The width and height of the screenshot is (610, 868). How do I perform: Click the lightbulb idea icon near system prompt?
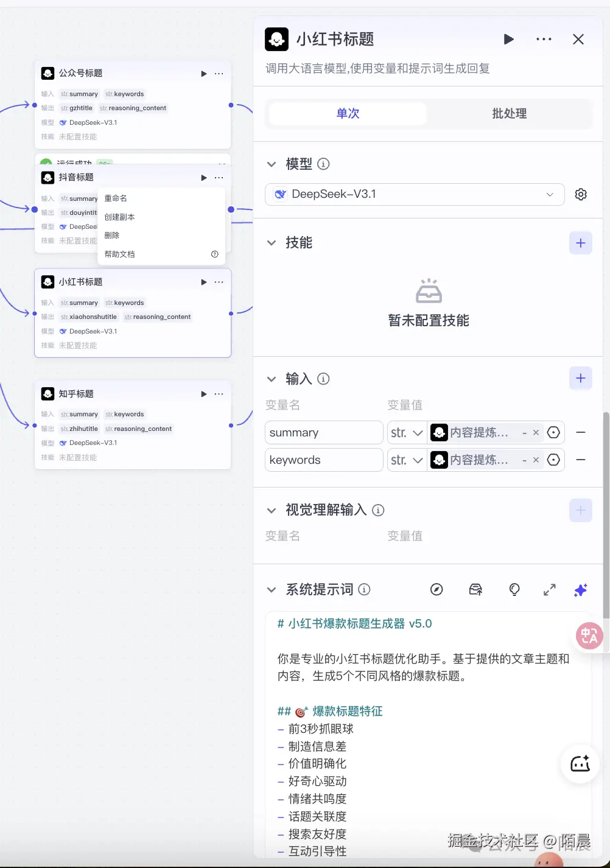click(514, 589)
